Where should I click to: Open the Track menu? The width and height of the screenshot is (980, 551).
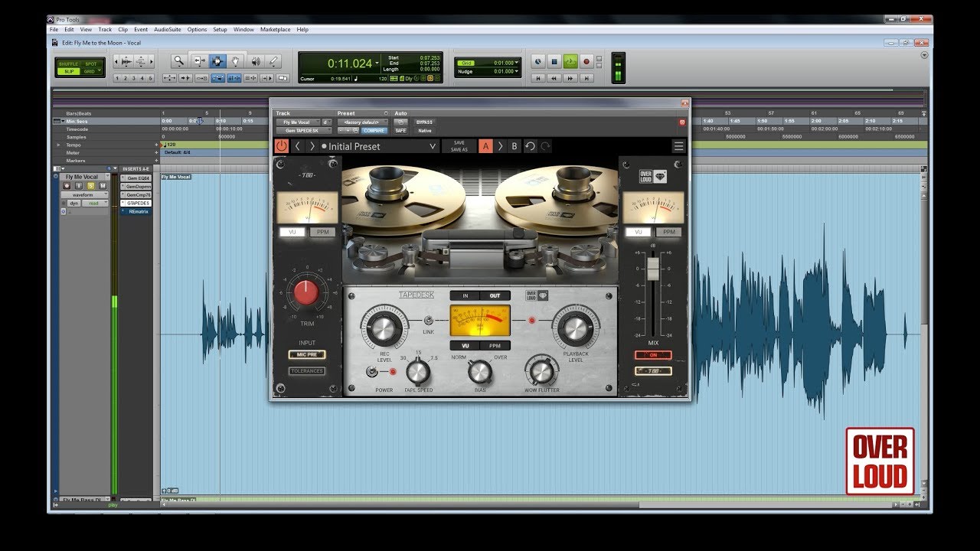[x=105, y=30]
